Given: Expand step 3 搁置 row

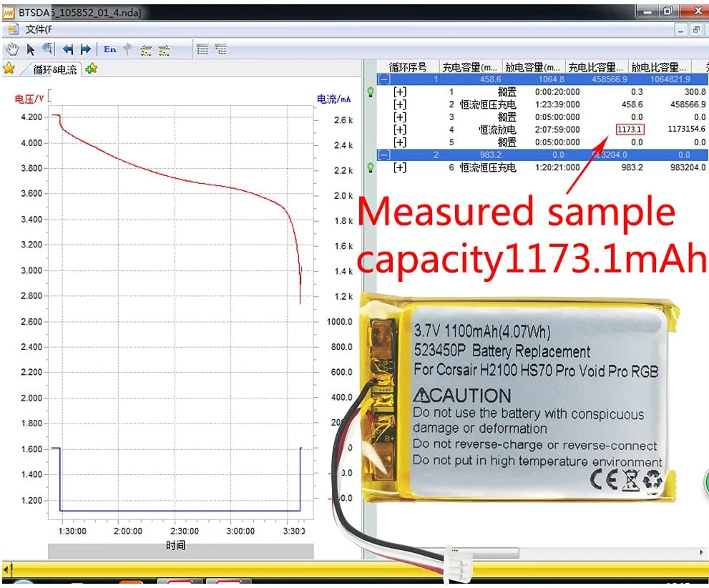Looking at the screenshot, I should 400,117.
